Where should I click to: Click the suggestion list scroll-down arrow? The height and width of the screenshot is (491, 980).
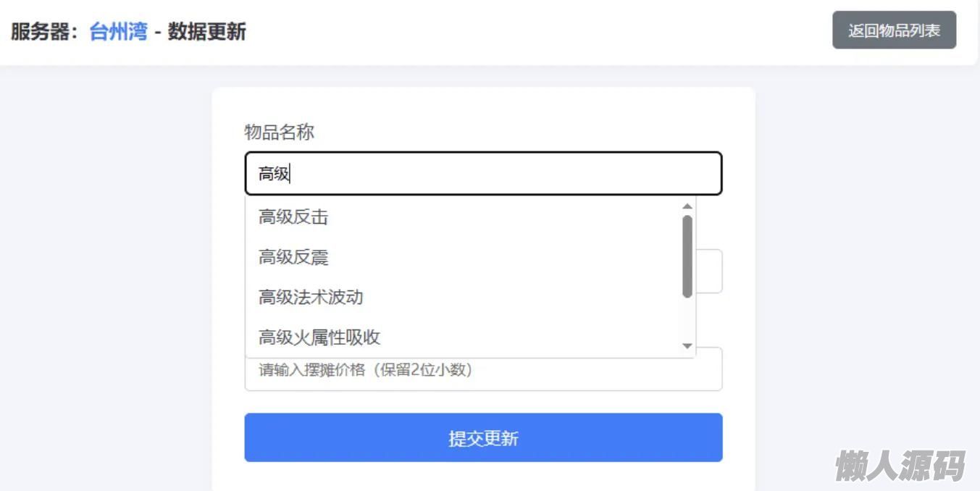click(x=687, y=346)
